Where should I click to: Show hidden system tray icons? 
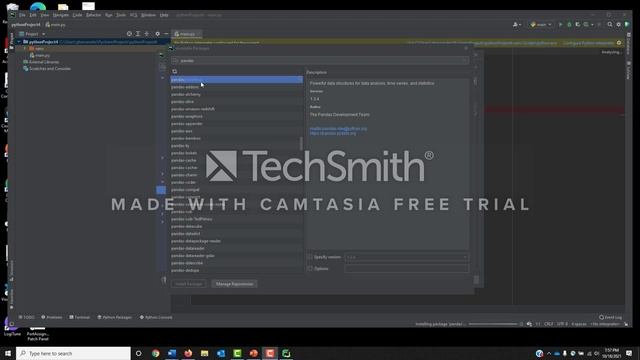pos(549,353)
